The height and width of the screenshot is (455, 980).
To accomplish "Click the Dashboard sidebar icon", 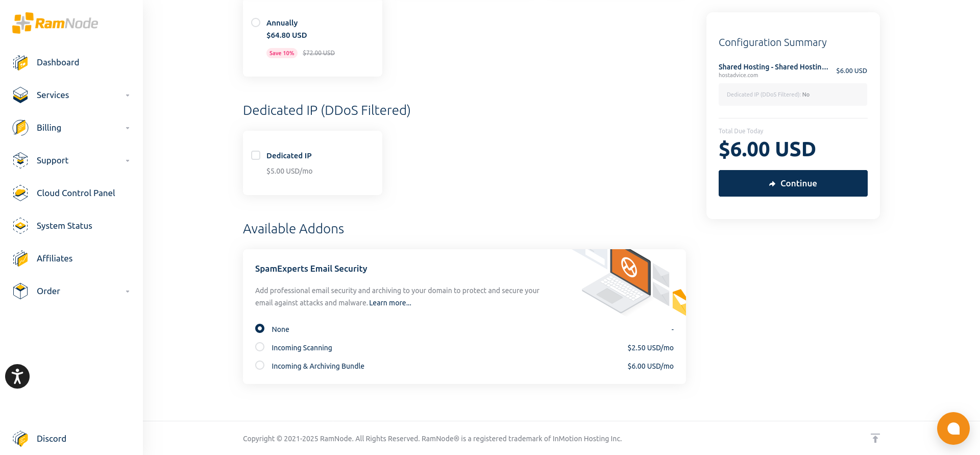I will [x=20, y=62].
